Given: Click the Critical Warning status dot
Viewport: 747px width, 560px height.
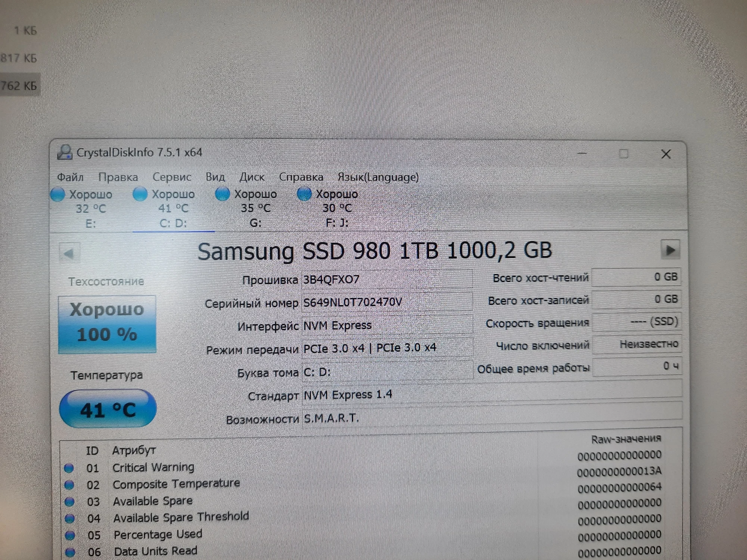Looking at the screenshot, I should click(69, 468).
